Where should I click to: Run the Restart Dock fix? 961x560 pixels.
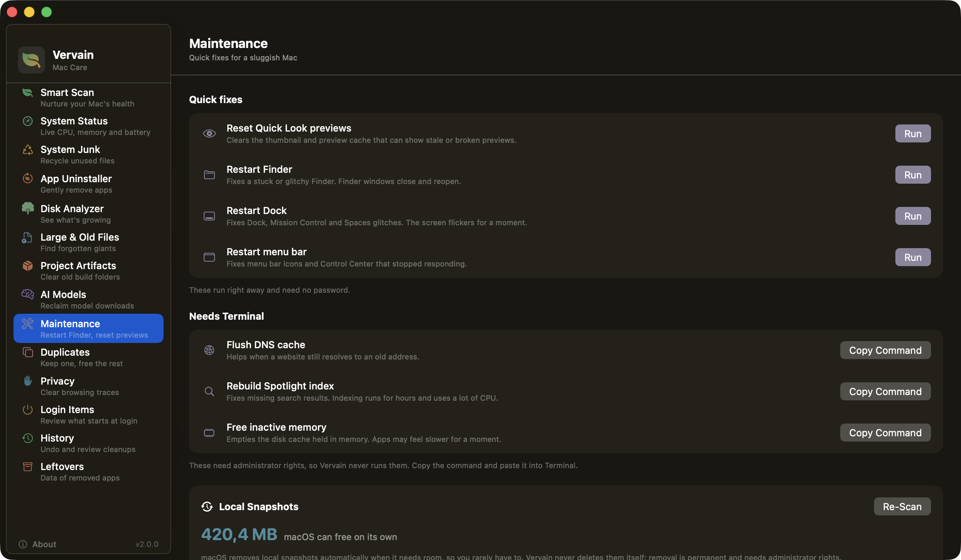(913, 216)
